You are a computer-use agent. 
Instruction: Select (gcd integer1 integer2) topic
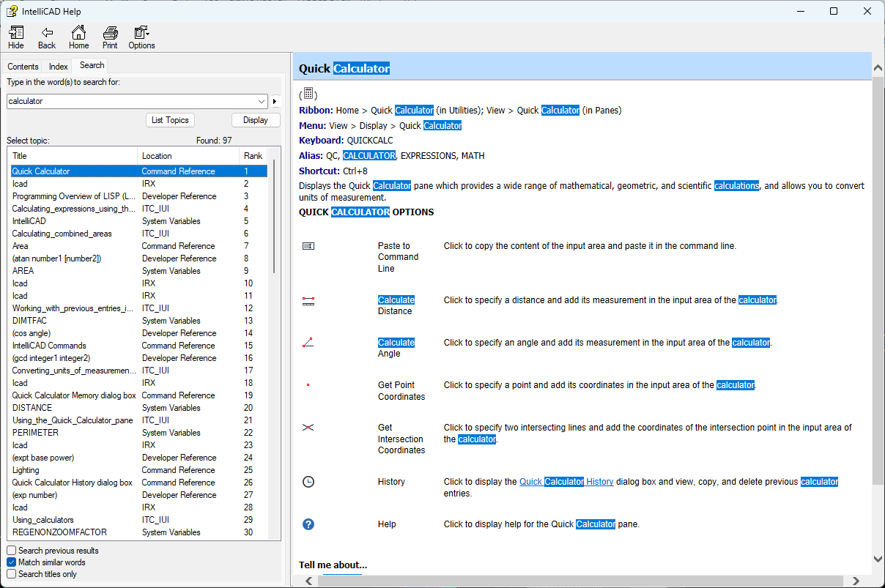pyautogui.click(x=138, y=358)
